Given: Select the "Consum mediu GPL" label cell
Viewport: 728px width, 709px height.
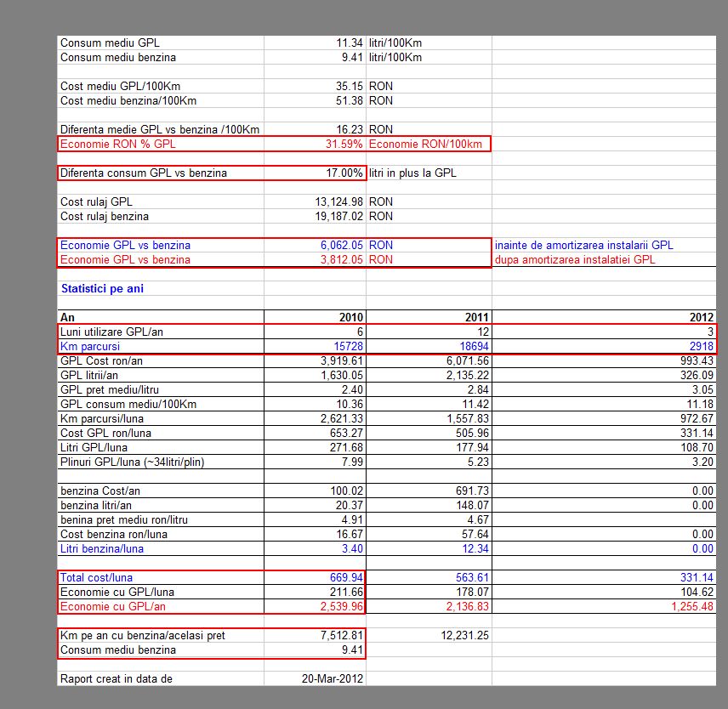Looking at the screenshot, I should [x=110, y=43].
